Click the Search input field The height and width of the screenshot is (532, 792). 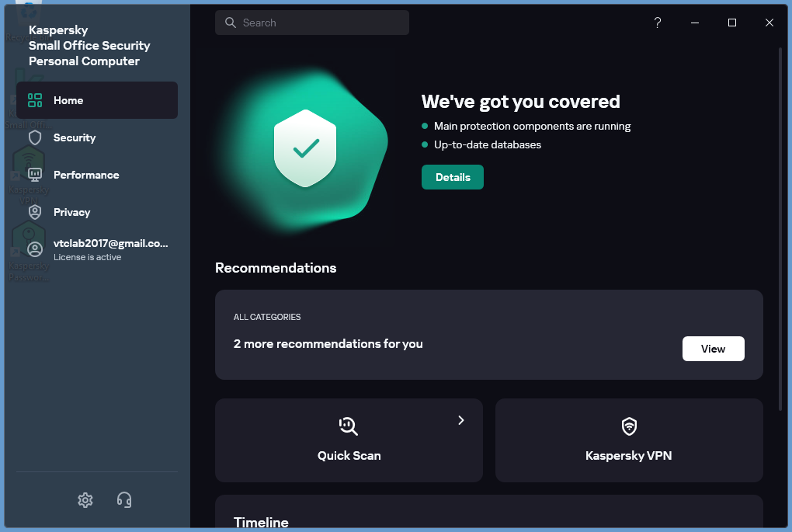pos(312,23)
